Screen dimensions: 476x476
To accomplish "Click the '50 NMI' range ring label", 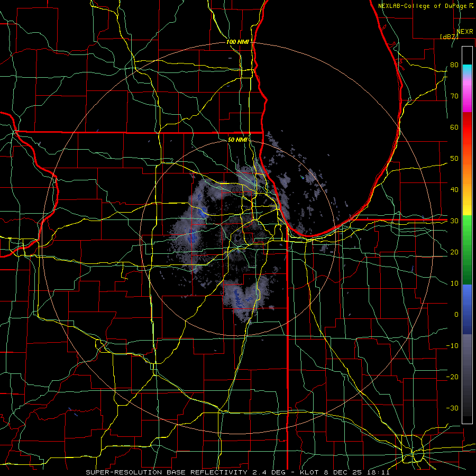I will point(237,140).
